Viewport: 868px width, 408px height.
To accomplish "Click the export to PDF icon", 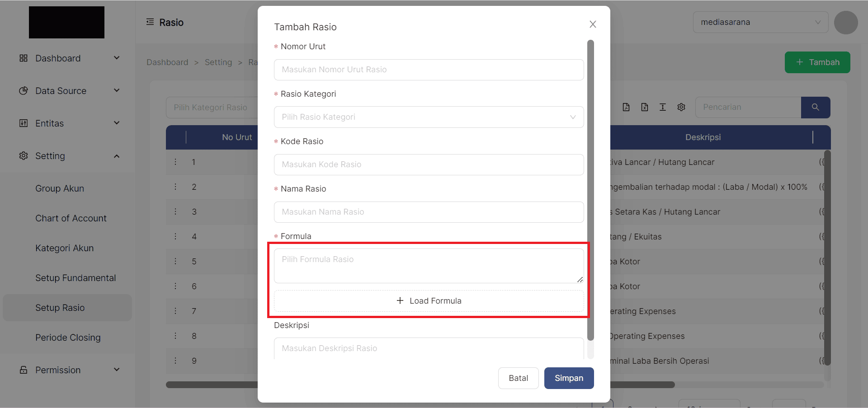I will [626, 107].
